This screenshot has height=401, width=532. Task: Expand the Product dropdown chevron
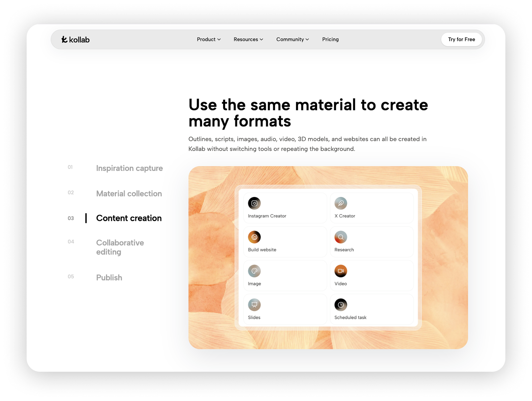click(x=219, y=40)
